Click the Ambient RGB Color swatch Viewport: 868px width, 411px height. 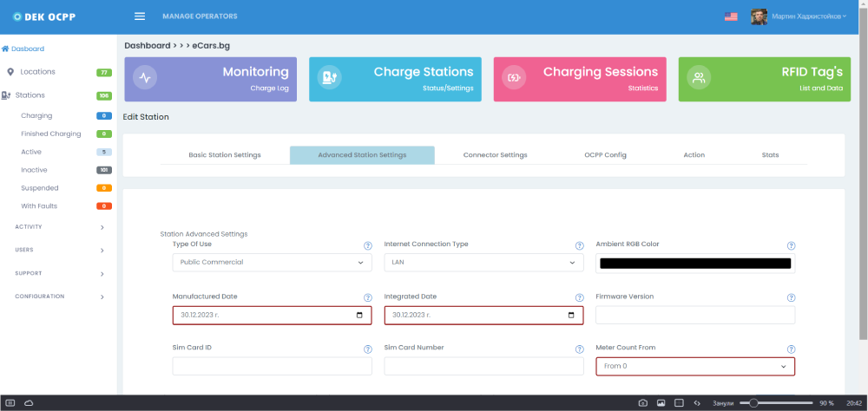coord(694,263)
